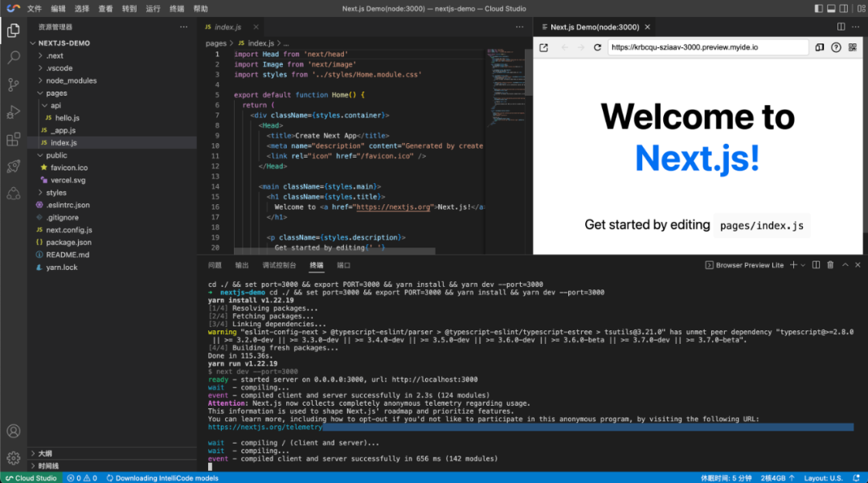This screenshot has width=868, height=483.
Task: Open telemetry URL in terminal output
Action: (x=265, y=427)
